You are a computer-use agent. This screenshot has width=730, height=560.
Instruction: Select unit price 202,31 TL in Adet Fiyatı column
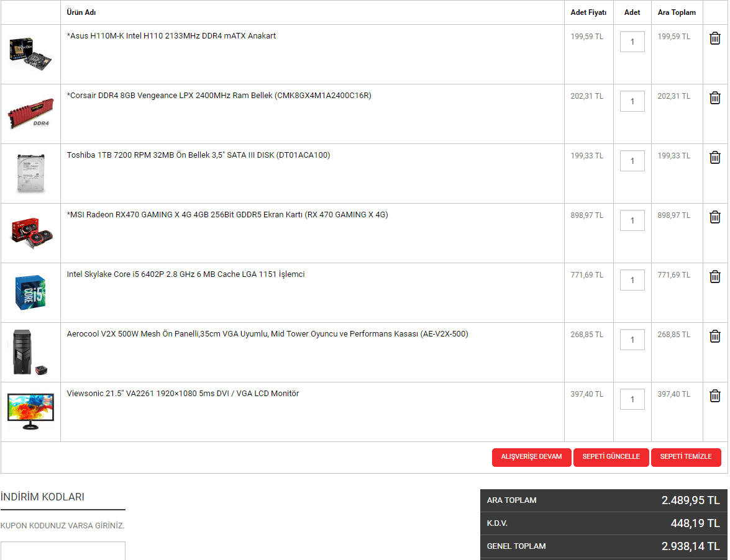click(x=586, y=96)
